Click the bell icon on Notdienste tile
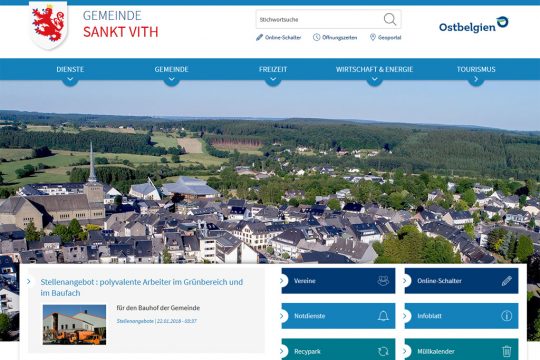 pyautogui.click(x=383, y=316)
